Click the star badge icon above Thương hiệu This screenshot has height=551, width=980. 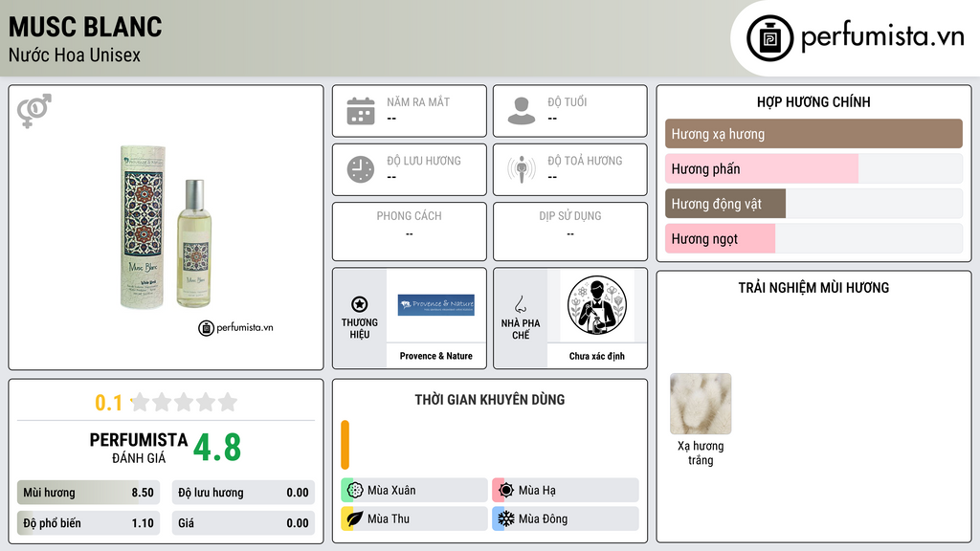pyautogui.click(x=360, y=304)
